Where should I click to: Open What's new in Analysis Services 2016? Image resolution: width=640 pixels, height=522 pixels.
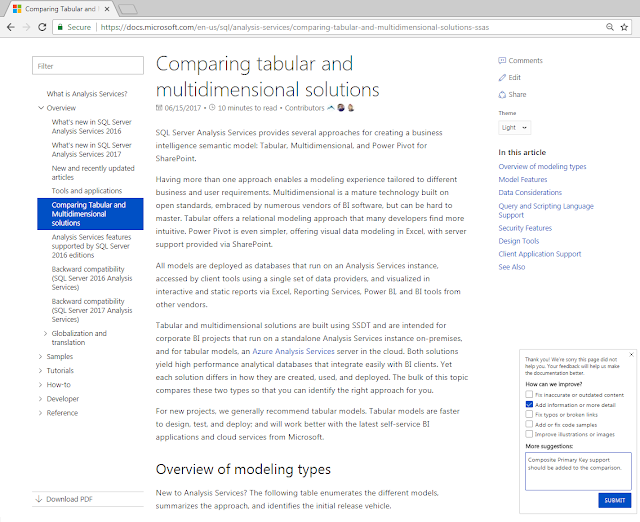pos(91,127)
